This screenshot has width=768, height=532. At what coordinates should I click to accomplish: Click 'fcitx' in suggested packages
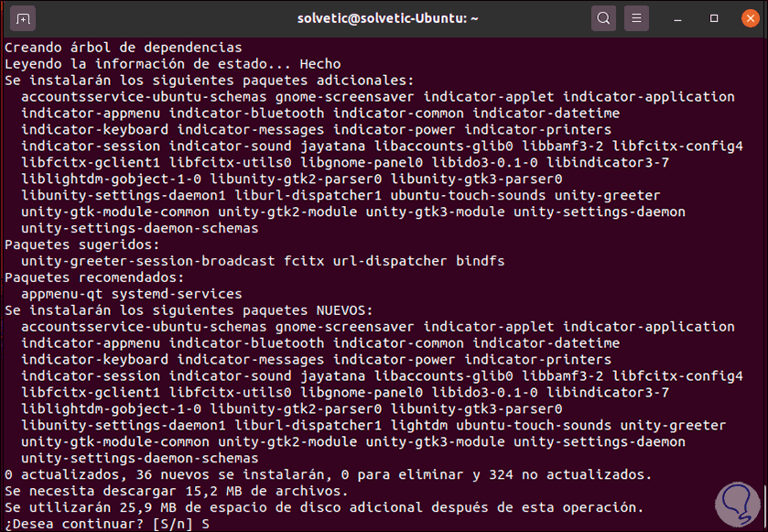(x=304, y=261)
